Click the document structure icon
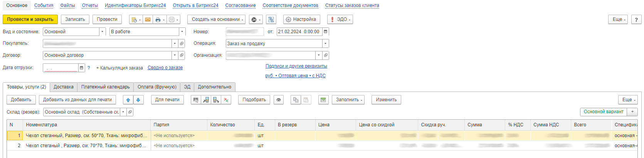This screenshot has height=158, width=644. (271, 19)
